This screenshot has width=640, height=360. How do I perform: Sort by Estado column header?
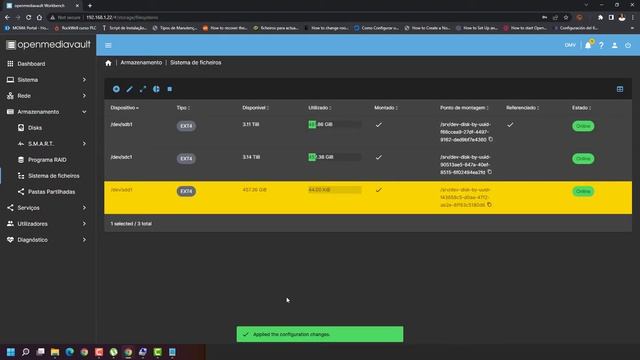(581, 108)
